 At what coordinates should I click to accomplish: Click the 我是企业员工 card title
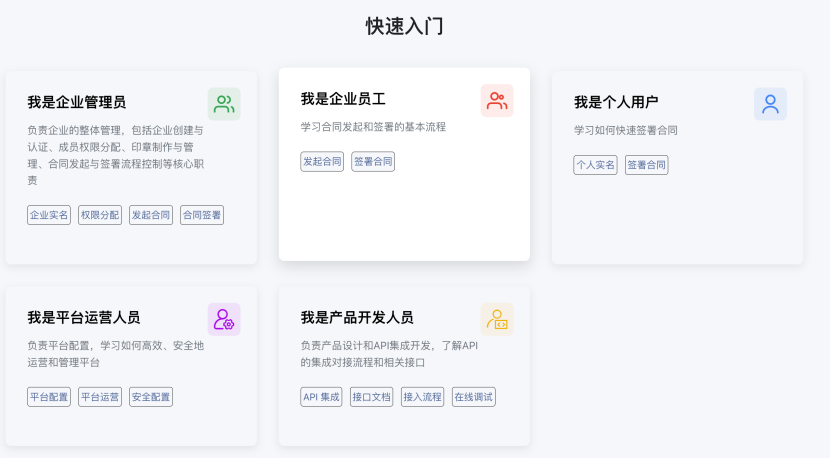[x=343, y=99]
